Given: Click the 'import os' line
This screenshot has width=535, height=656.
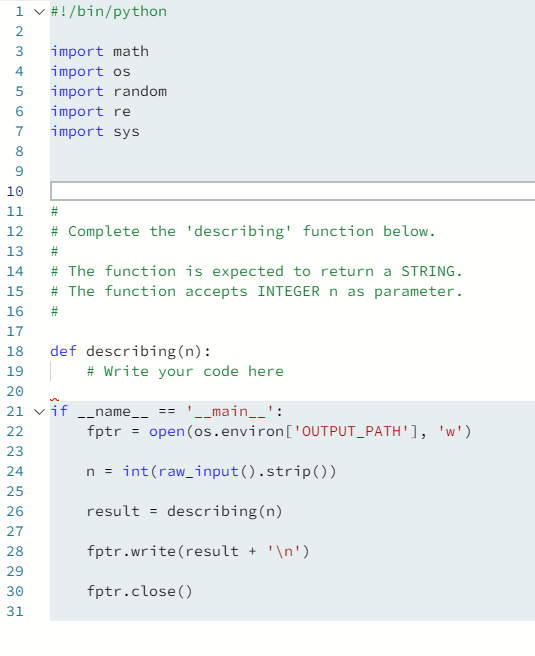Looking at the screenshot, I should click(91, 72).
